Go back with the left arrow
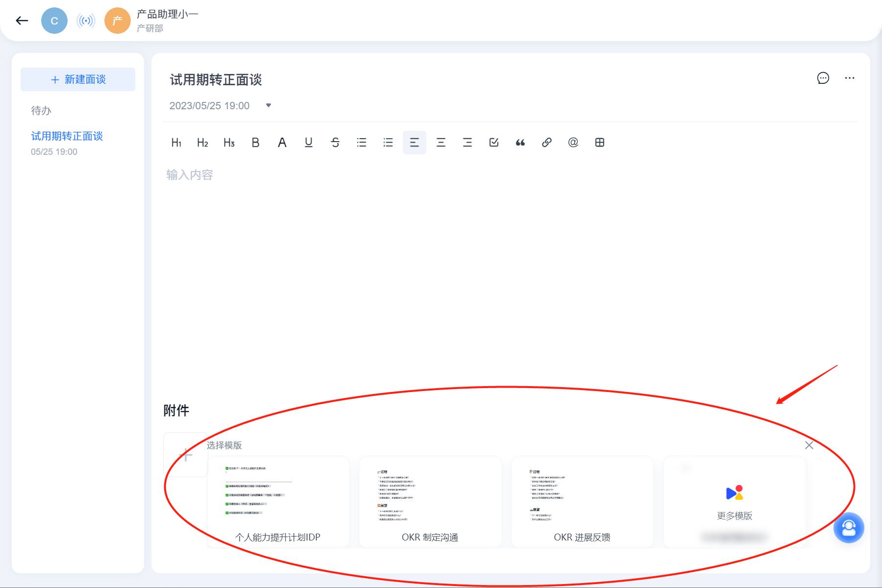Image resolution: width=882 pixels, height=588 pixels. (x=22, y=21)
